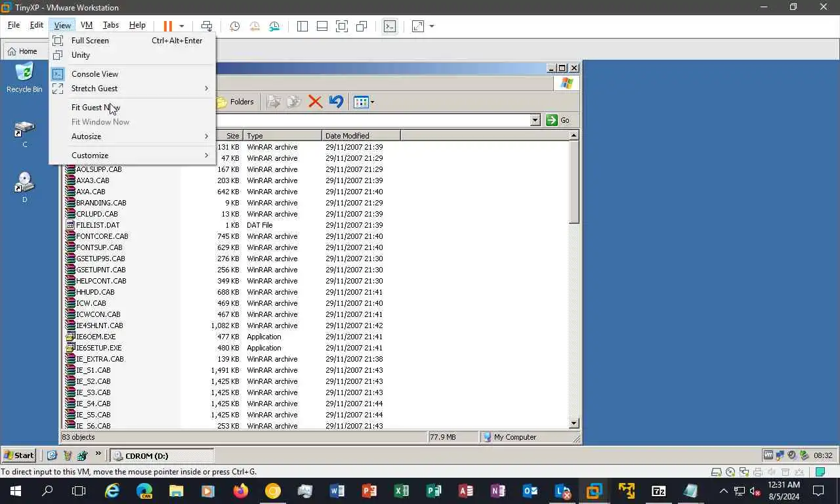This screenshot has height=504, width=840.
Task: Click the Windows search taskbar icon
Action: pos(47,490)
